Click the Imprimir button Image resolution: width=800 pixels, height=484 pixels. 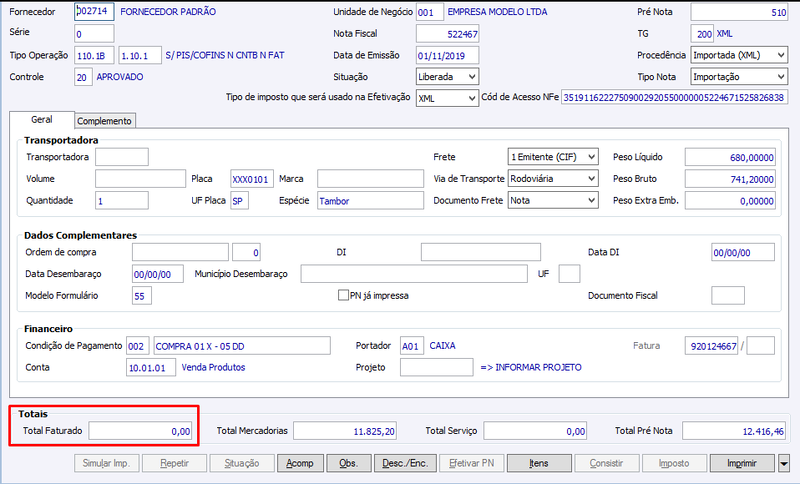[742, 463]
